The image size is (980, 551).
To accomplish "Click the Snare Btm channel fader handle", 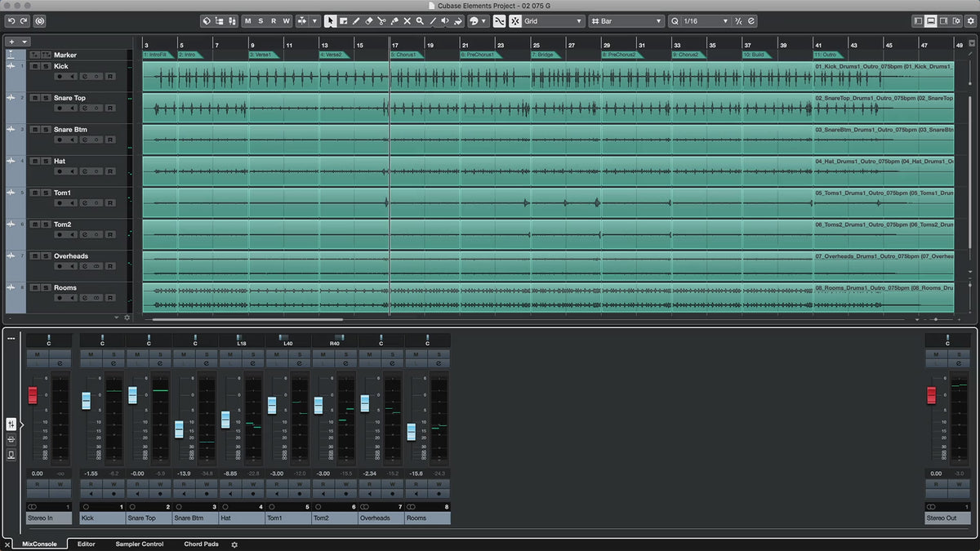I will [179, 429].
